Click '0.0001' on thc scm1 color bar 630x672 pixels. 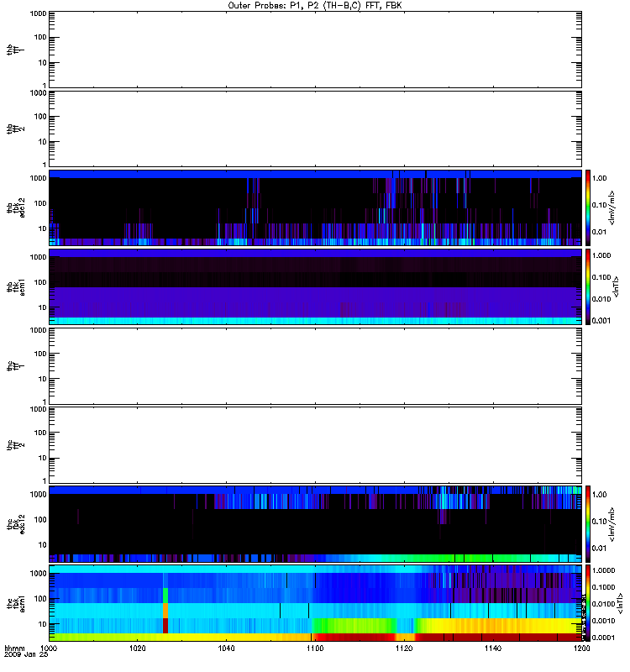click(603, 638)
